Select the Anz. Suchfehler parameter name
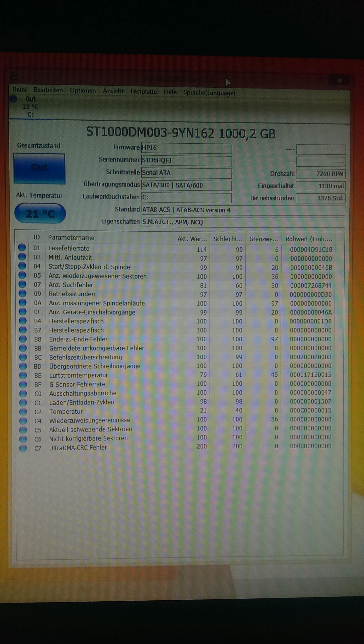Viewport: 364px width, 644px height. pyautogui.click(x=71, y=285)
